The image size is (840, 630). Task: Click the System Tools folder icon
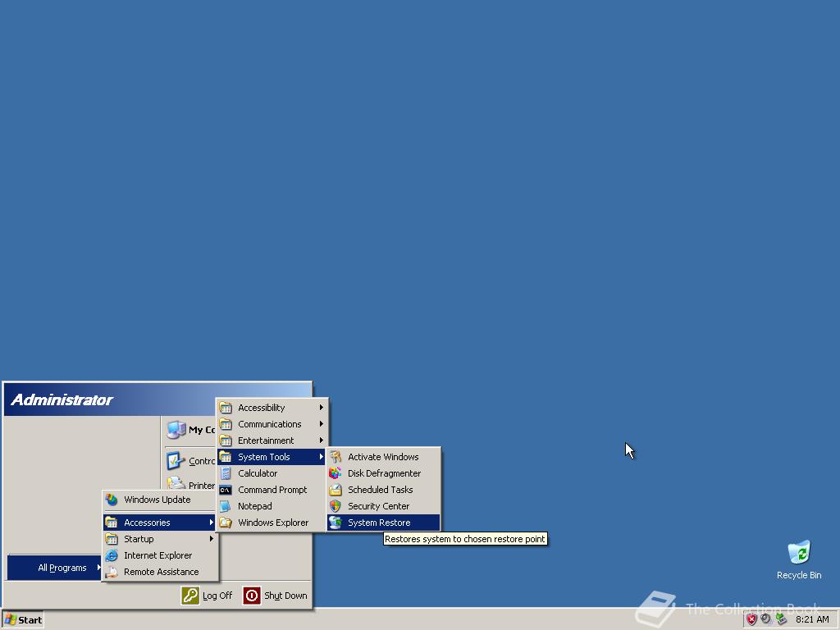click(x=226, y=457)
